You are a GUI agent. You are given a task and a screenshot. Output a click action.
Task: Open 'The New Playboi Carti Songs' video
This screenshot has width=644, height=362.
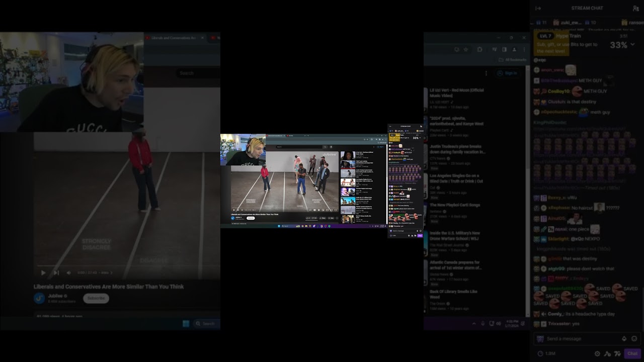point(455,205)
